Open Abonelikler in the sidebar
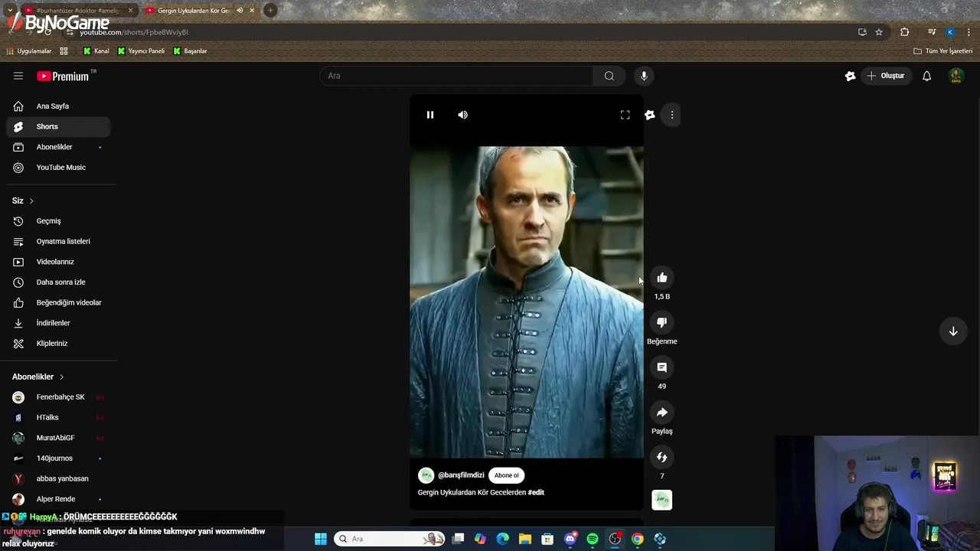 pos(58,147)
